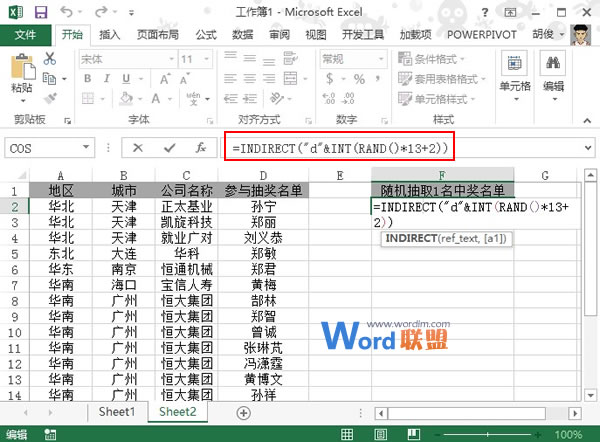Click the formula bar cancel X button
The width and height of the screenshot is (600, 442).
click(x=138, y=148)
